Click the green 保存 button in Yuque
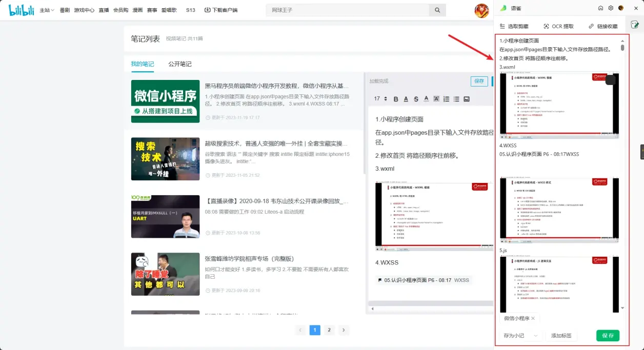The image size is (644, 350). click(608, 336)
